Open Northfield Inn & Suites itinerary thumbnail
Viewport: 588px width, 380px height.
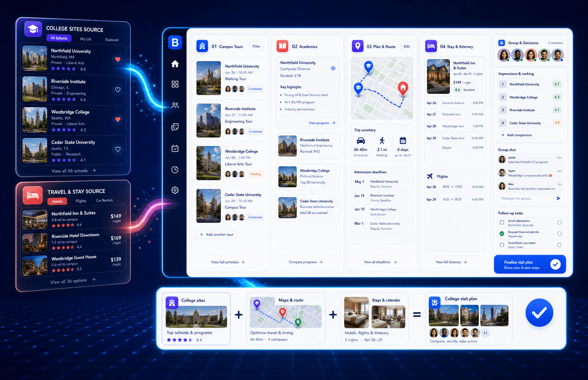[x=438, y=76]
